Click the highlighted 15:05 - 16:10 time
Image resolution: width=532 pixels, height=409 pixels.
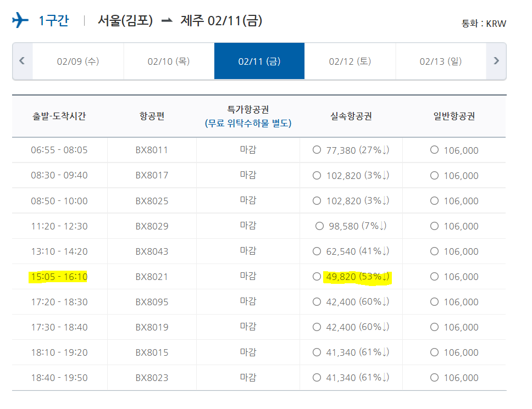pos(59,277)
